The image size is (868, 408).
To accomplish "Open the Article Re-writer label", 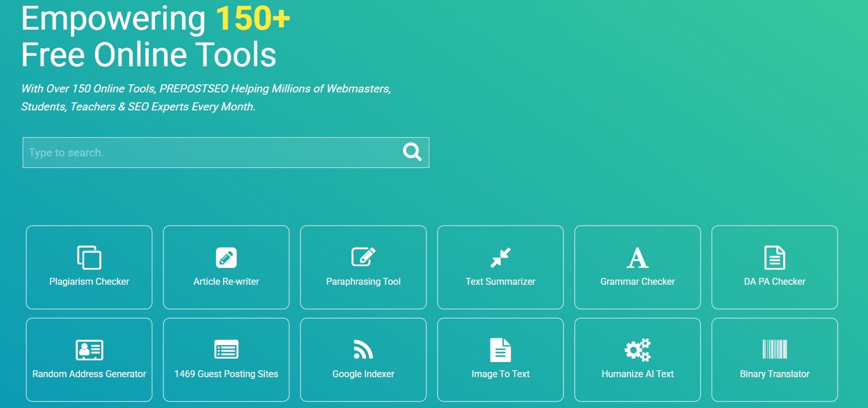I will (x=226, y=281).
